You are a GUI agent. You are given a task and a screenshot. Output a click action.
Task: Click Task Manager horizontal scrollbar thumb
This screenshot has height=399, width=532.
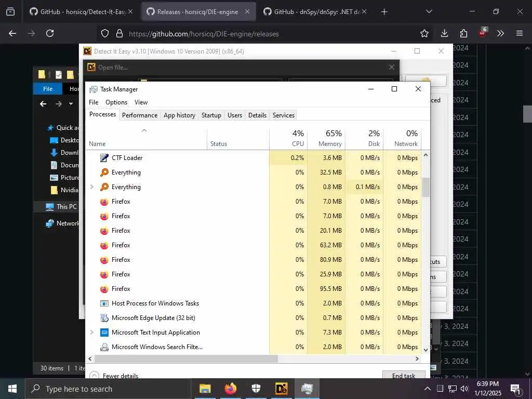[x=186, y=358]
